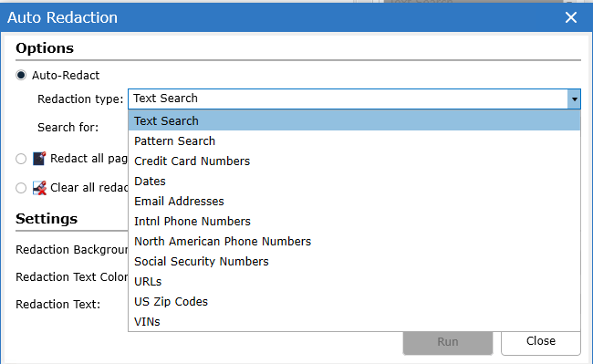
Task: Collapse the Redaction type dropdown arrow
Action: 574,99
